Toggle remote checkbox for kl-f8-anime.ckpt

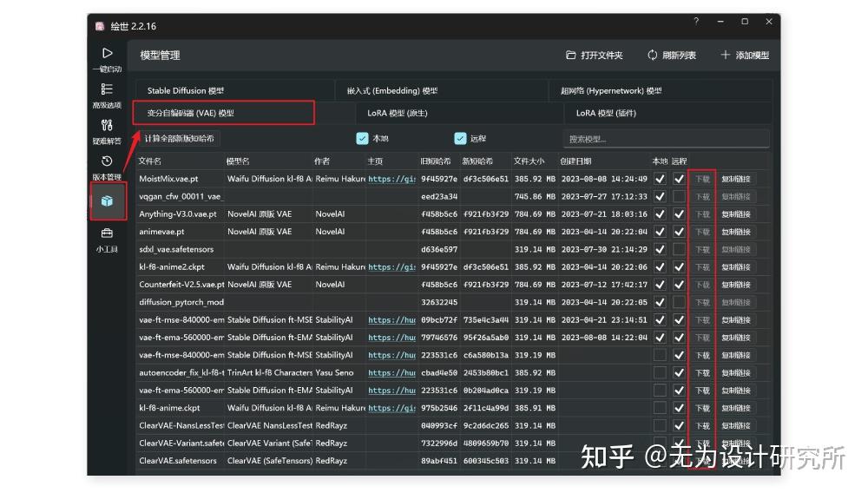pyautogui.click(x=679, y=408)
